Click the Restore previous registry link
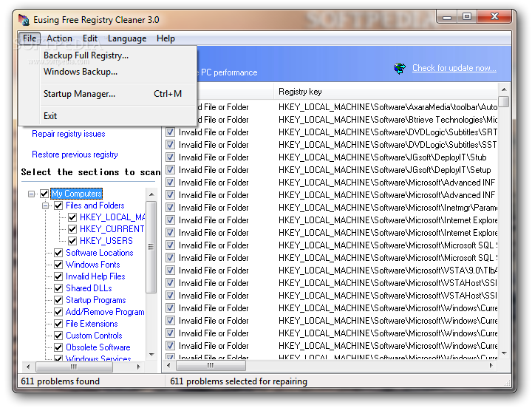Image resolution: width=532 pixels, height=408 pixels. (x=75, y=154)
